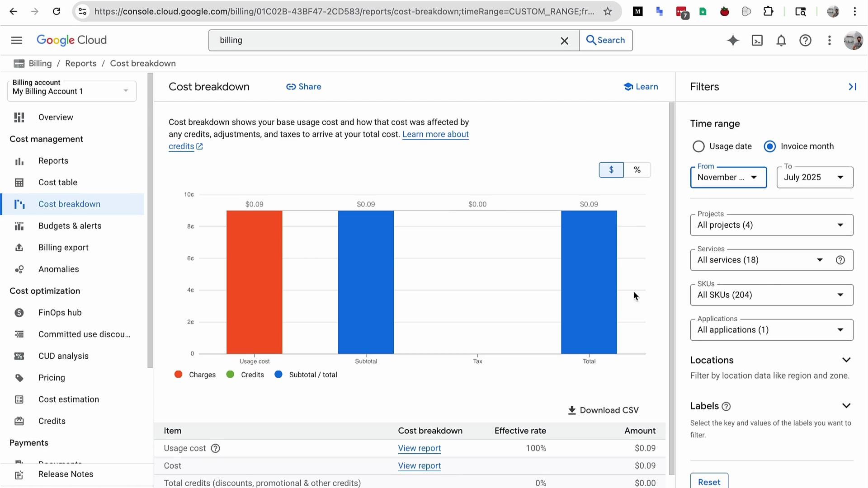
Task: Open the Gemini sparkle assistant icon
Action: (x=733, y=41)
